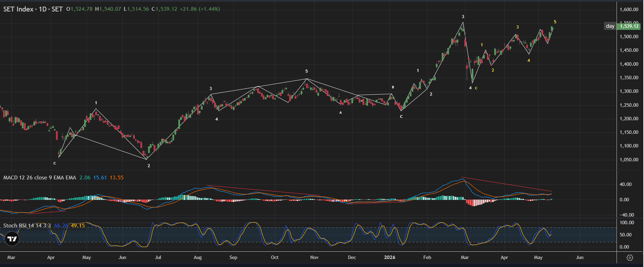The image size is (644, 267).
Task: Click the Nov label on time axis
Action: [x=314, y=258]
